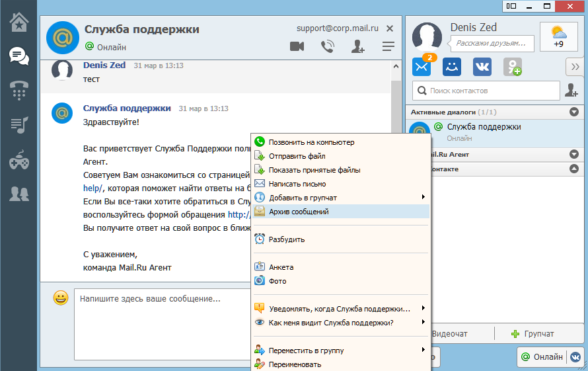
Task: Add a participant to the chat
Action: point(357,46)
